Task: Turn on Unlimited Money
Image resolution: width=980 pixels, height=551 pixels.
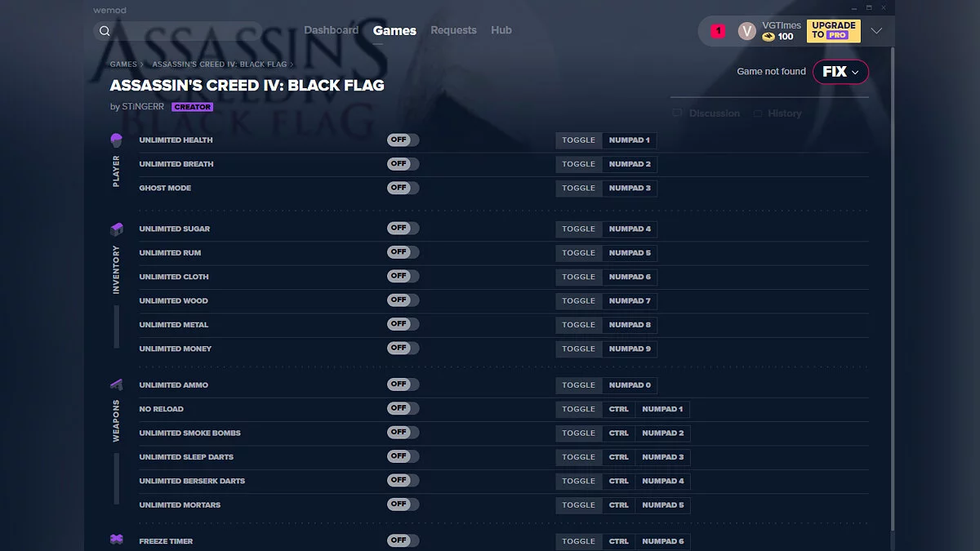Action: point(403,348)
